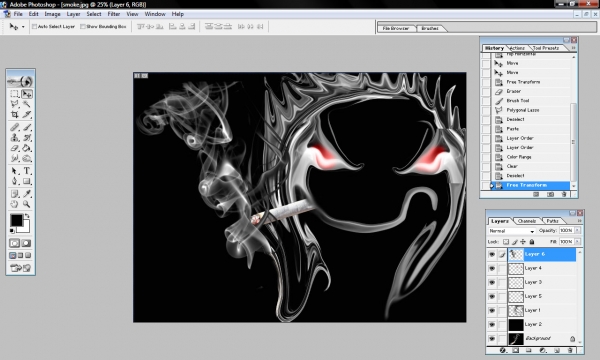
Task: Select the Notes tool
Action: [x=15, y=194]
